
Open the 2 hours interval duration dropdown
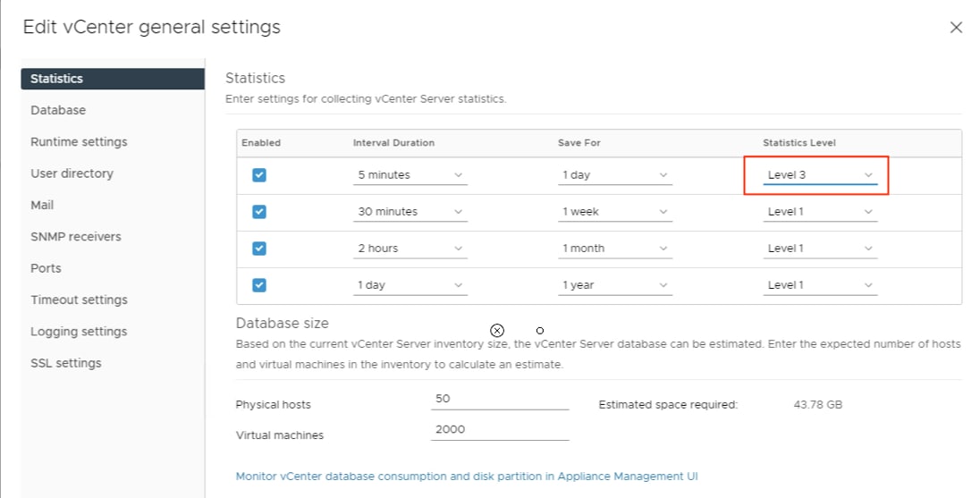point(410,248)
